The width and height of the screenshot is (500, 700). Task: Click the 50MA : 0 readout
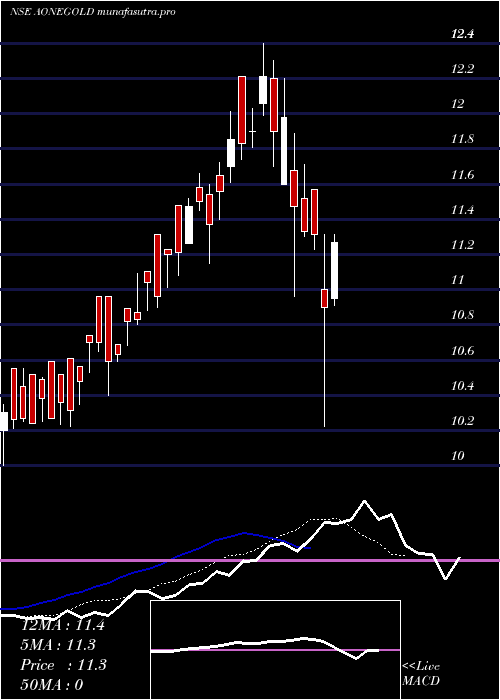click(x=52, y=685)
